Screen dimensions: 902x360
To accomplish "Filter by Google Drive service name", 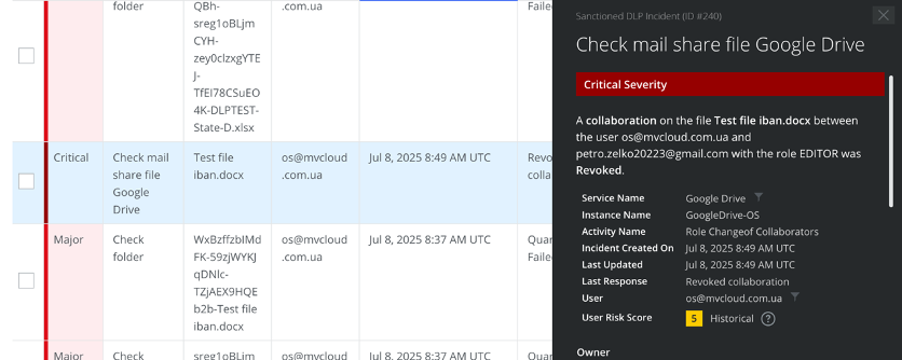I will tap(759, 197).
